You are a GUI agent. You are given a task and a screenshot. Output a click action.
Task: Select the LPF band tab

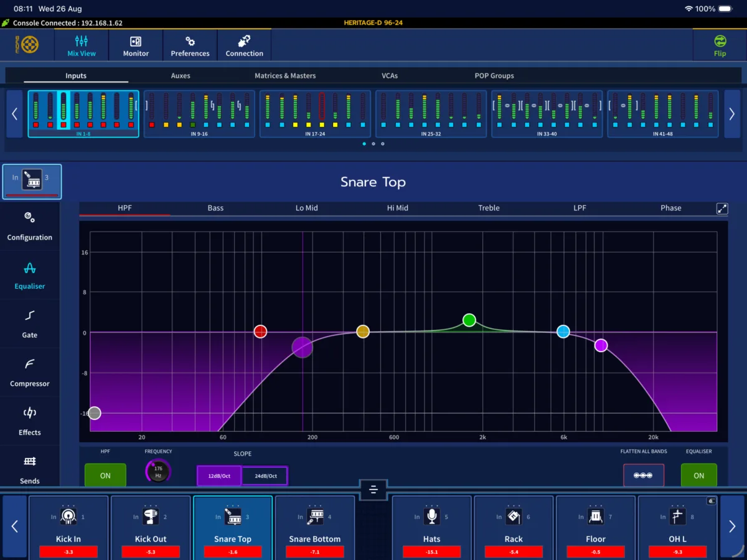coord(580,208)
